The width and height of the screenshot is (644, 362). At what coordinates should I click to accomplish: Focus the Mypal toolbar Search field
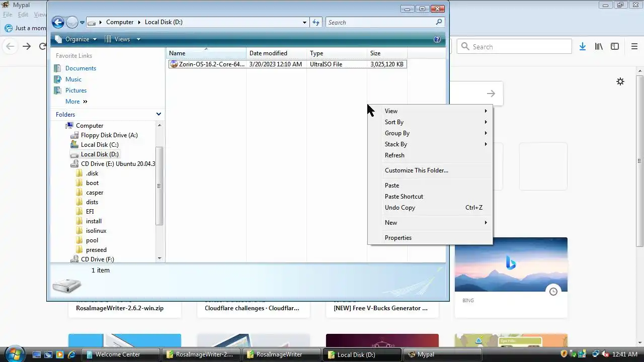coord(514,47)
